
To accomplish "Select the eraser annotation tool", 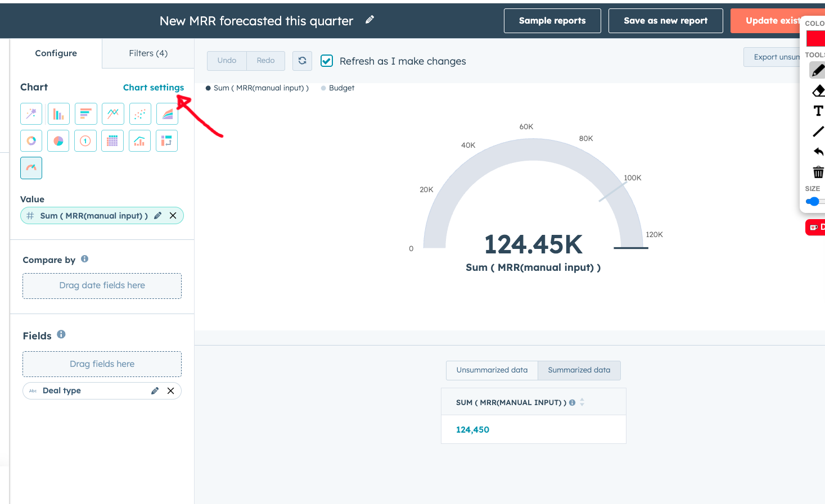I will point(818,91).
